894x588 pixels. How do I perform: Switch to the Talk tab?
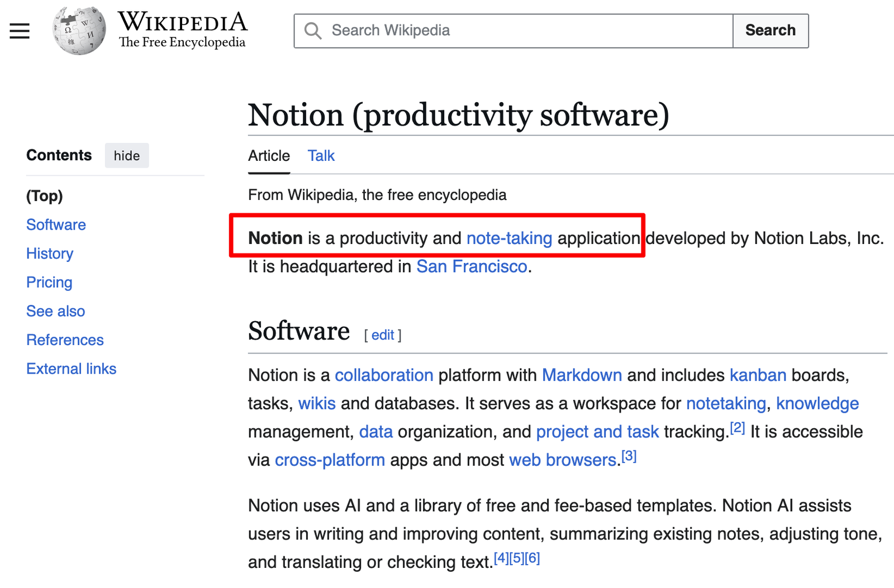pyautogui.click(x=321, y=156)
